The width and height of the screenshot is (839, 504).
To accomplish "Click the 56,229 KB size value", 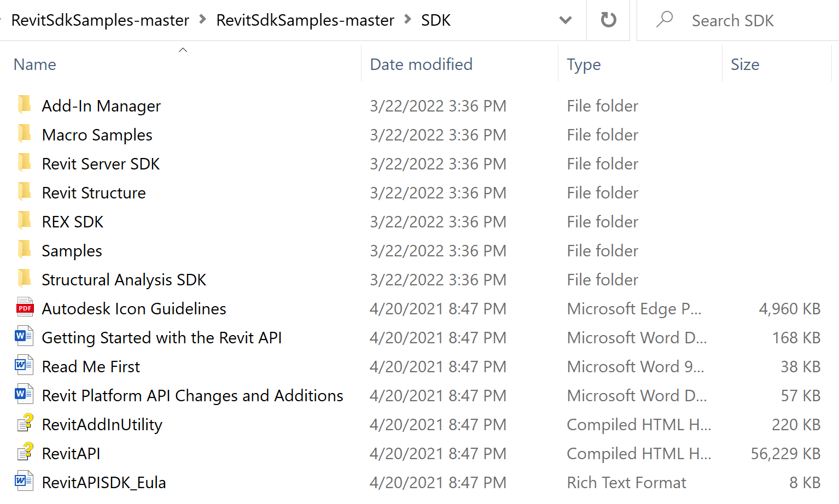I will coord(785,453).
